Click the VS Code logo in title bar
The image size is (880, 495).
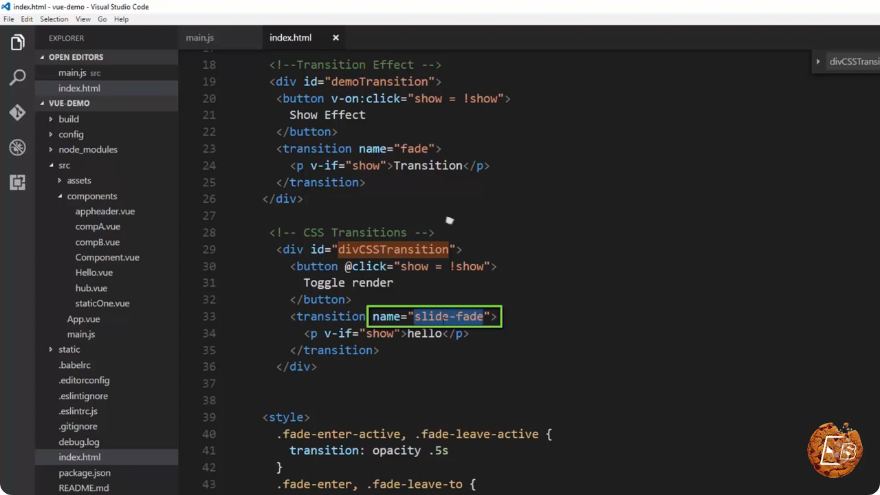6,6
